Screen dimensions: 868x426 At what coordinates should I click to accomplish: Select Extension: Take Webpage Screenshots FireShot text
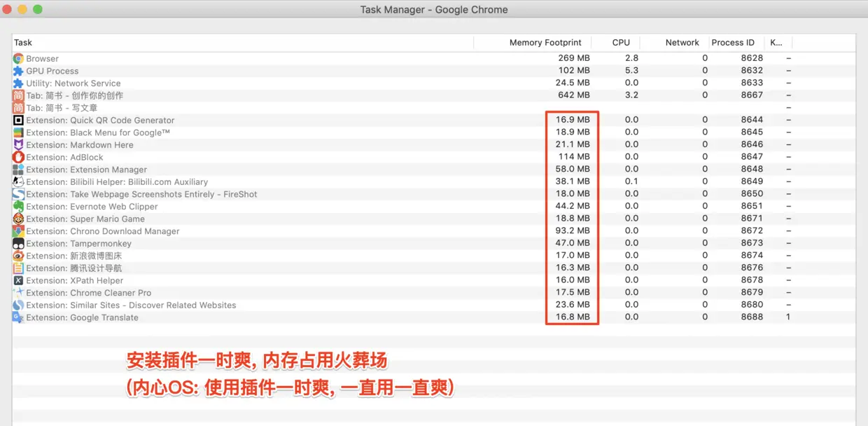pos(142,194)
